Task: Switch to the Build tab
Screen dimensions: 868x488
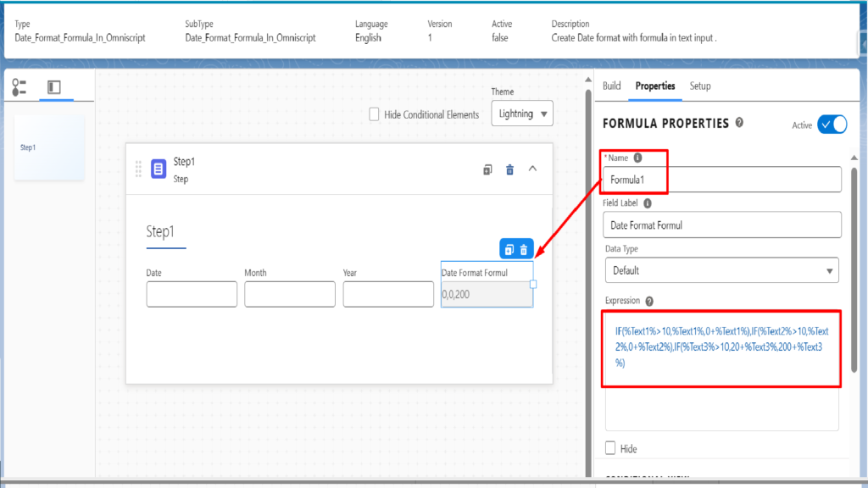Action: click(612, 86)
